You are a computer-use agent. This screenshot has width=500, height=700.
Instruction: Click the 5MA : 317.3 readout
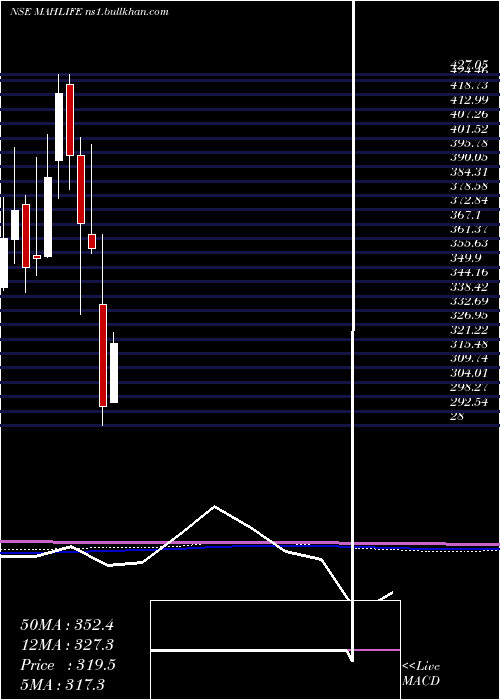coord(62,684)
